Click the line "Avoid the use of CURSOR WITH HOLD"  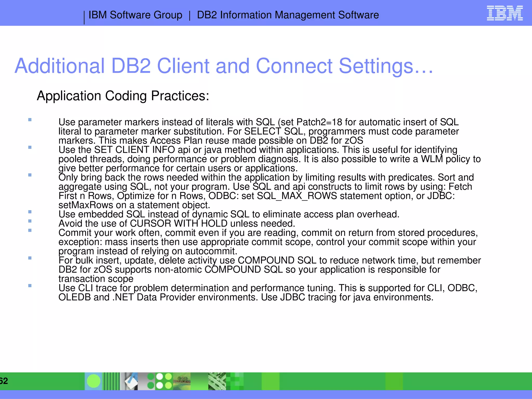pyautogui.click(x=177, y=223)
